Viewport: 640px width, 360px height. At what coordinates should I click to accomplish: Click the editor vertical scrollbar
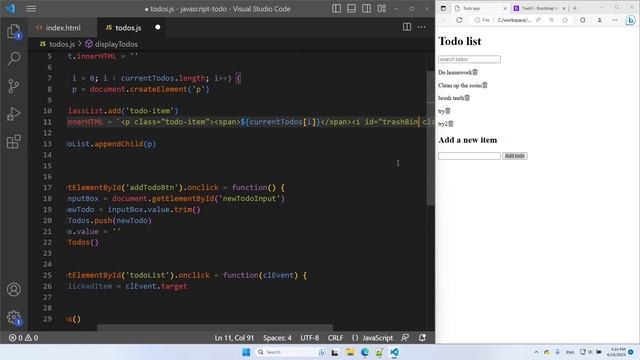pos(430,138)
